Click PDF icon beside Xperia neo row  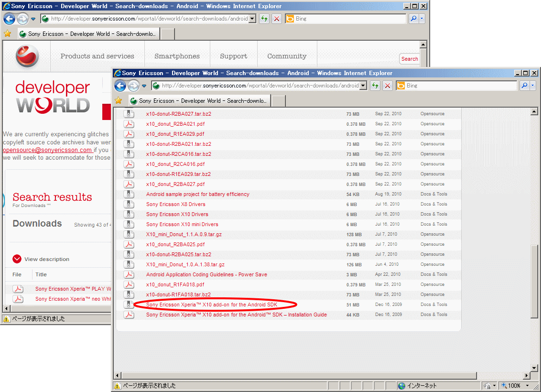[x=18, y=299]
